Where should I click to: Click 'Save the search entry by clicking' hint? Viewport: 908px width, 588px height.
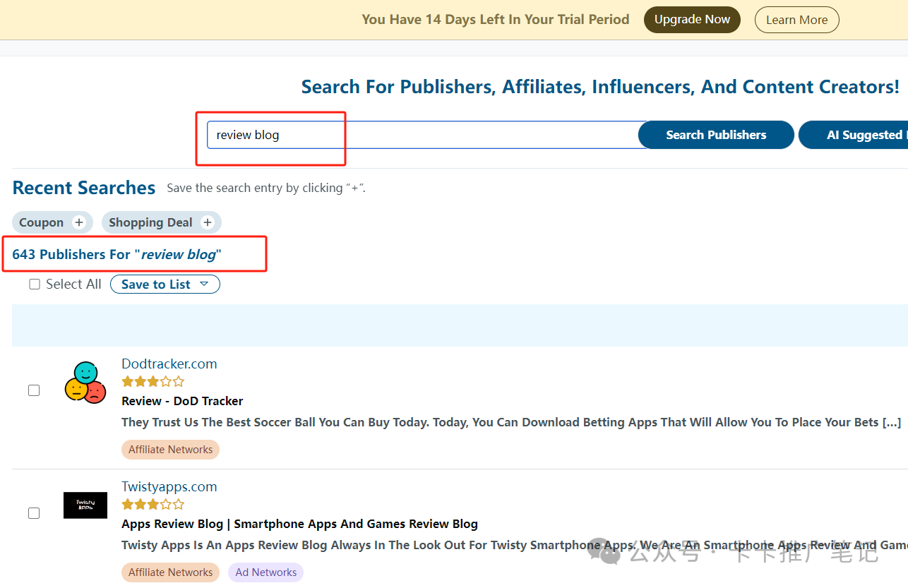point(266,188)
